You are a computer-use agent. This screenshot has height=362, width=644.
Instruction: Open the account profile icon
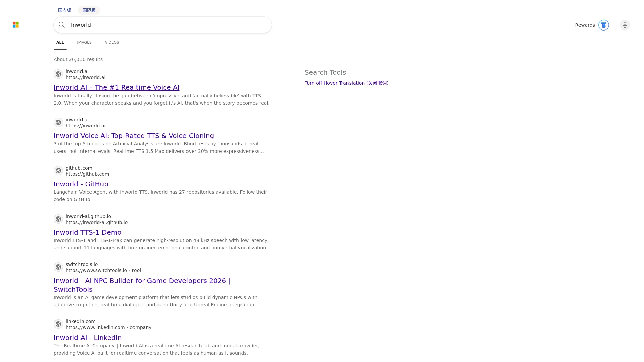(625, 25)
